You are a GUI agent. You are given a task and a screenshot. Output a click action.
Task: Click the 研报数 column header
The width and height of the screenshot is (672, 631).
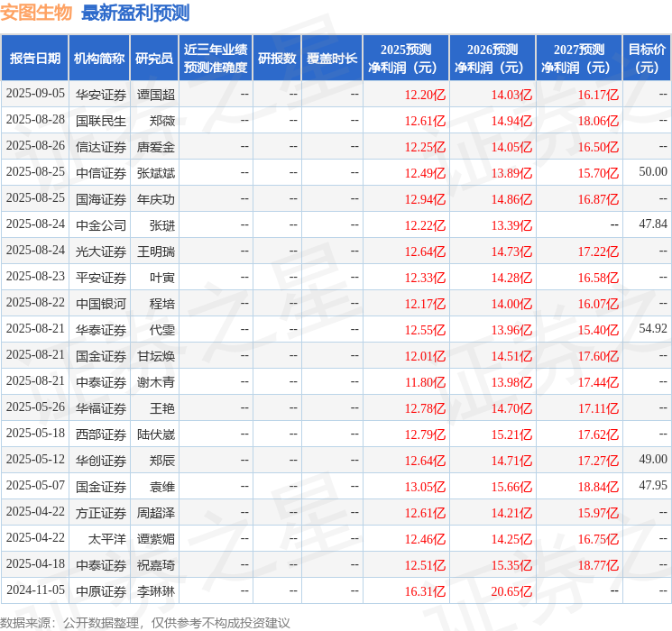pos(277,59)
